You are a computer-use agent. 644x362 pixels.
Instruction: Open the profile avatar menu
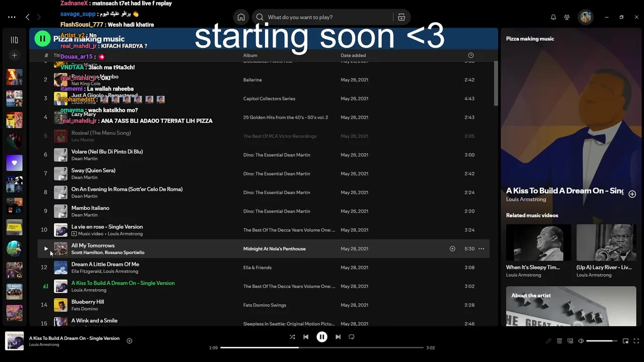[586, 17]
